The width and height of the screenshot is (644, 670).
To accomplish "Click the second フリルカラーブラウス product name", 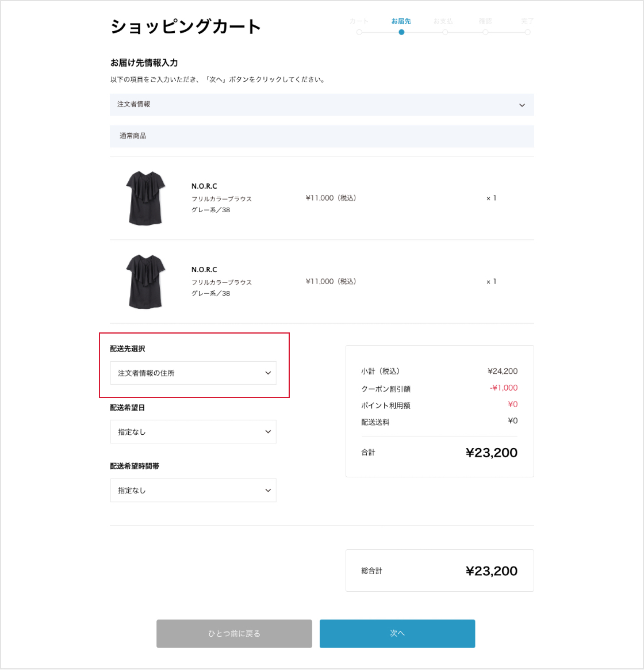I will 221,282.
